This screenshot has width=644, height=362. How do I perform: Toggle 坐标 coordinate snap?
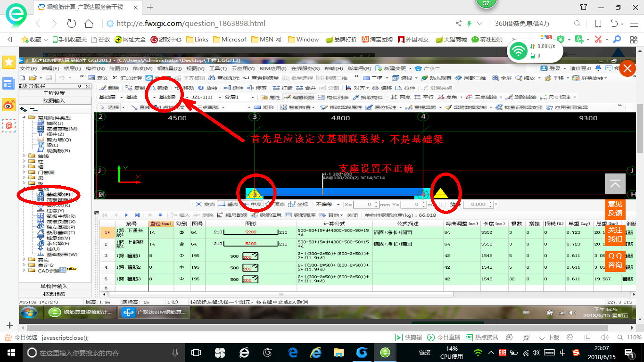[x=298, y=205]
